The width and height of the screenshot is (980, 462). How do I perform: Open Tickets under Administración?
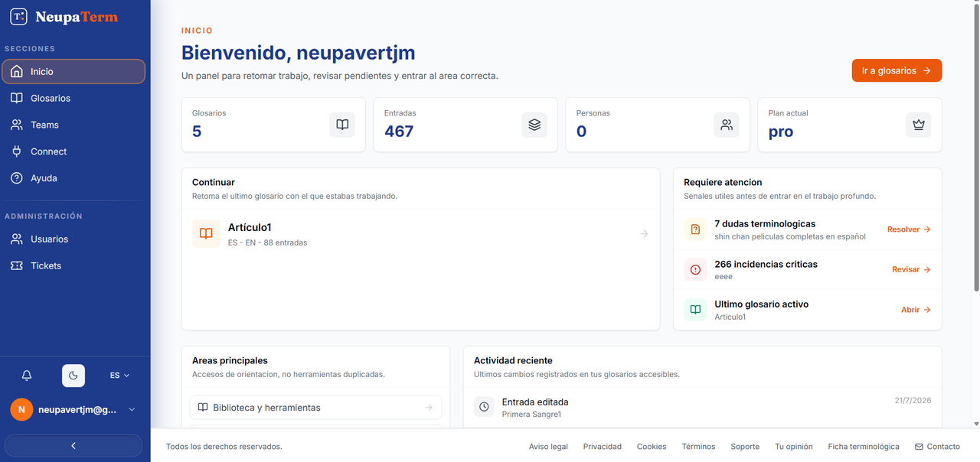(x=73, y=266)
